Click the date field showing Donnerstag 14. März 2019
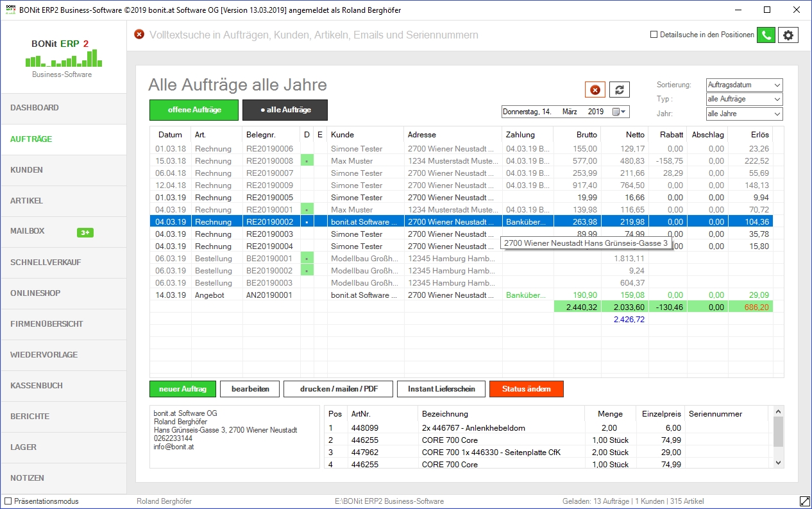Image resolution: width=812 pixels, height=509 pixels. [565, 112]
